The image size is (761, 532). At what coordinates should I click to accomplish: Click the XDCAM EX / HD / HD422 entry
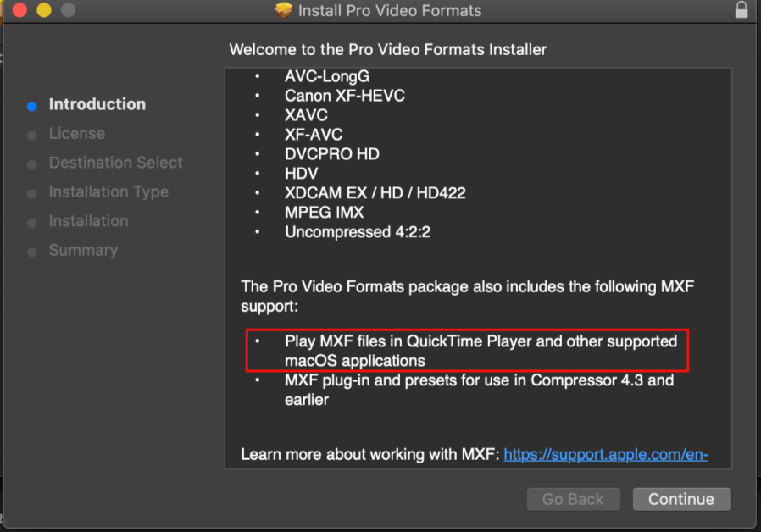375,193
